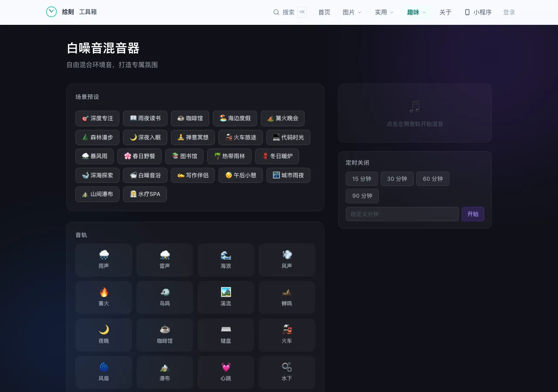
Task: Open the 实用 dropdown menu
Action: tap(384, 12)
